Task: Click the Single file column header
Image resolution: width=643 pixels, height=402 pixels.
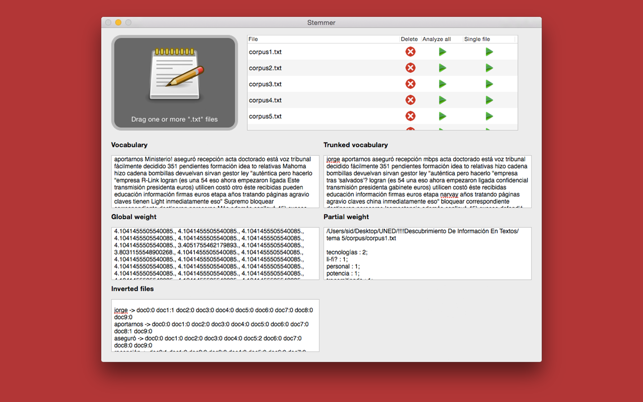Action: (x=477, y=39)
